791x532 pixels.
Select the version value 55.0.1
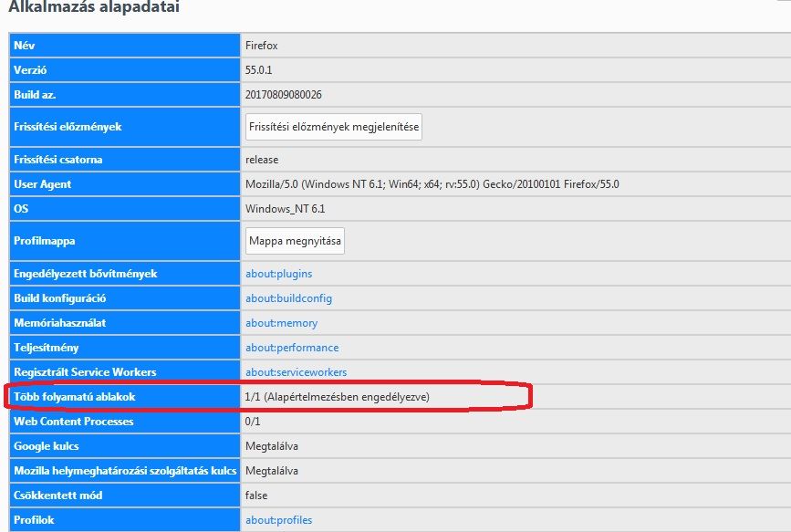coord(259,70)
